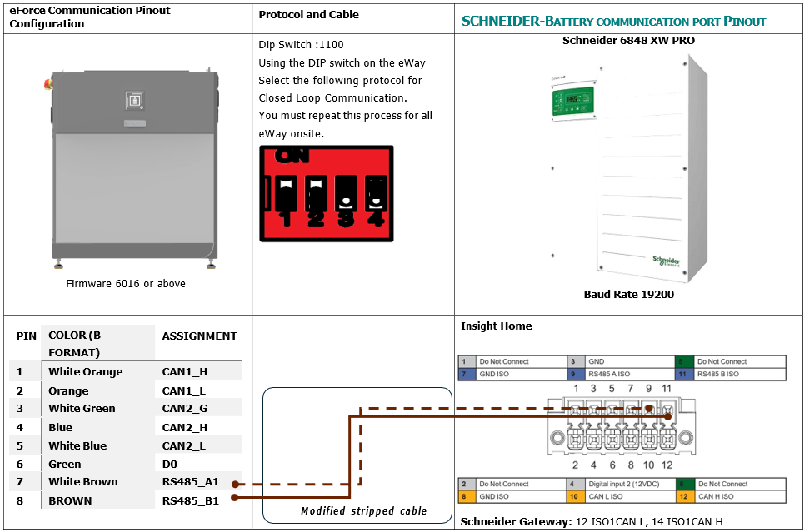The image size is (804, 532).
Task: Click the RS485_B1 assignment cell
Action: click(190, 500)
